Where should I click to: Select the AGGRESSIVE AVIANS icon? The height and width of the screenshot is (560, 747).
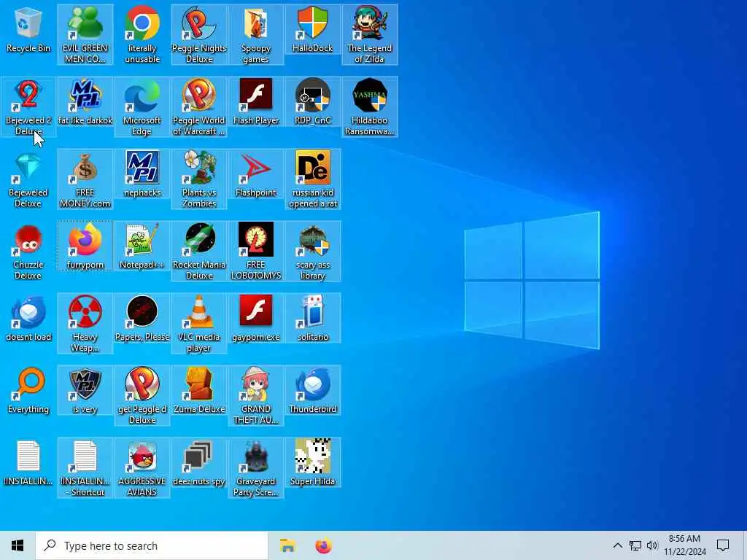pos(142,469)
